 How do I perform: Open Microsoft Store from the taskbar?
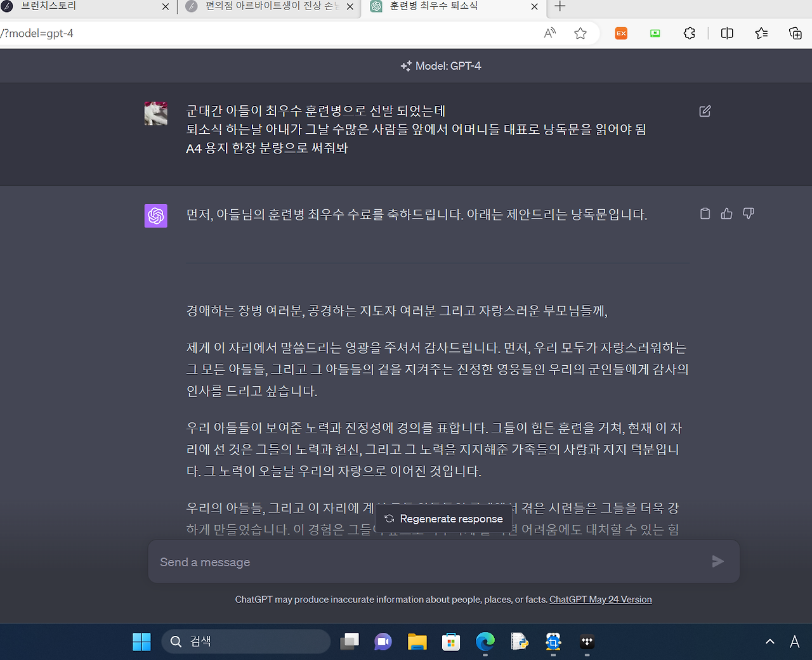tap(451, 642)
